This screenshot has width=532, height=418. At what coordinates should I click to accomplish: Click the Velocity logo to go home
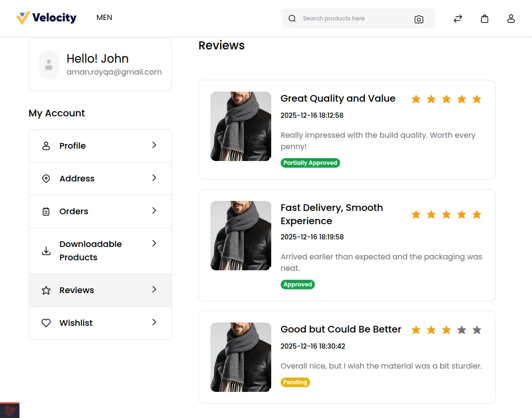click(46, 18)
